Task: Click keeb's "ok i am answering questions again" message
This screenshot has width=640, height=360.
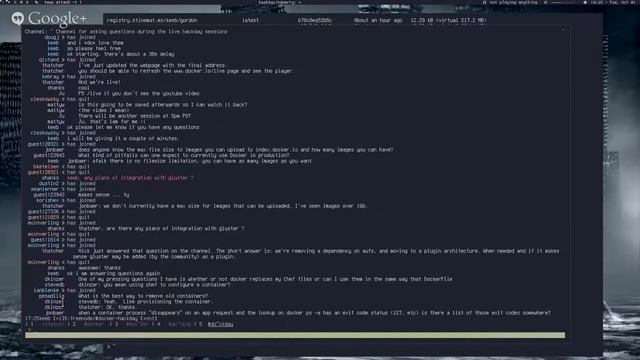Action: tap(113, 273)
